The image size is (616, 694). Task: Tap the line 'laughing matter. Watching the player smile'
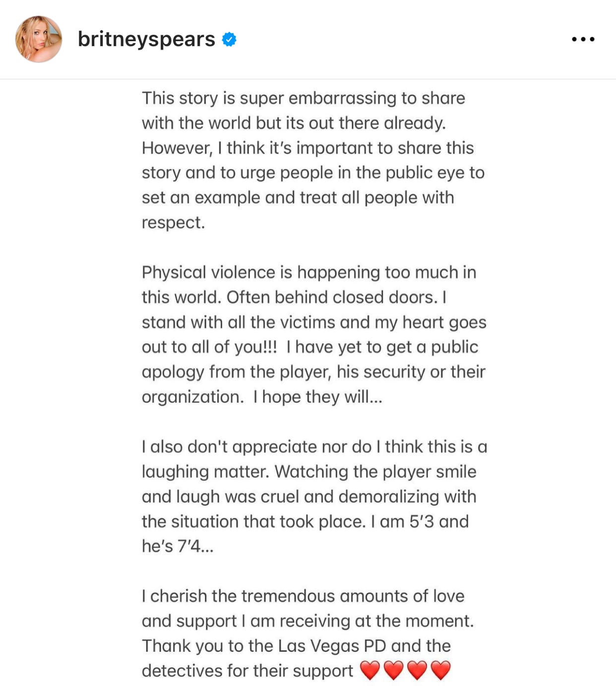[309, 471]
